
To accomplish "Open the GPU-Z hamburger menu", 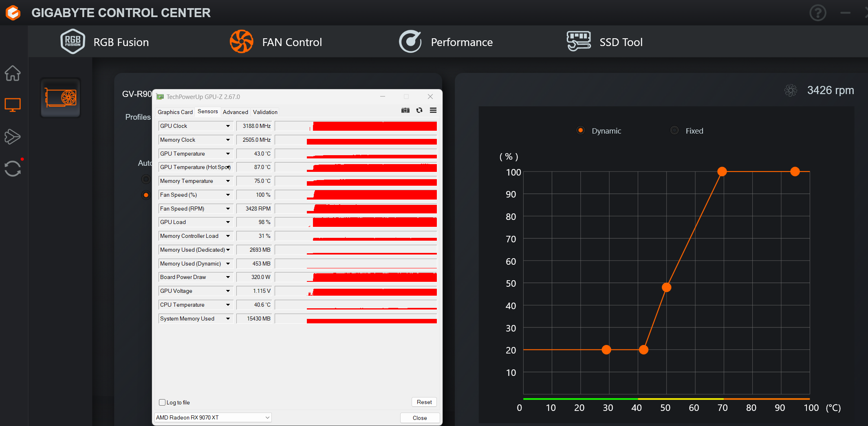I will click(x=433, y=110).
